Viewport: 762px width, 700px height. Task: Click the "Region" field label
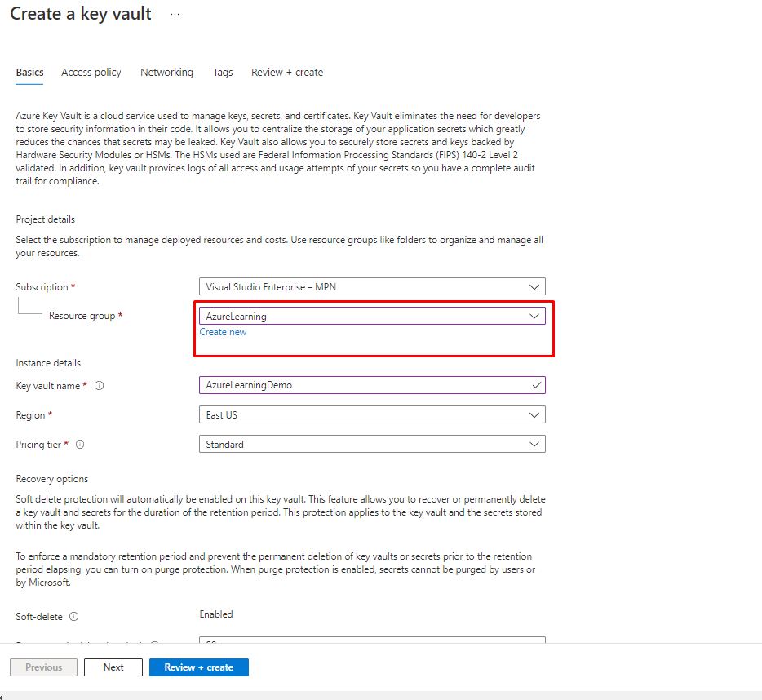pos(31,415)
